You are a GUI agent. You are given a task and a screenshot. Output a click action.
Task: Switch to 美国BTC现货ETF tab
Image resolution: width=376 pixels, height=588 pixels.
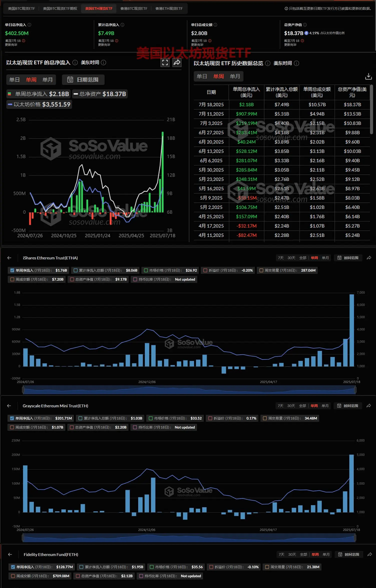coord(22,9)
